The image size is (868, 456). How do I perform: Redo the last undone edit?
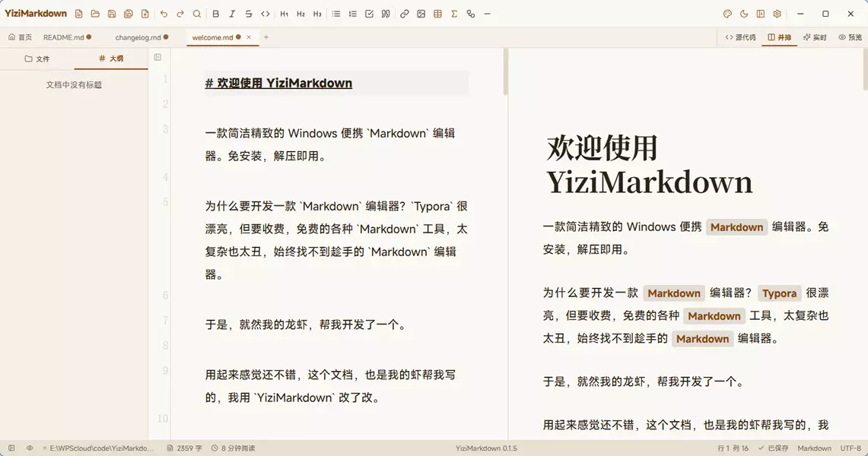(x=180, y=14)
